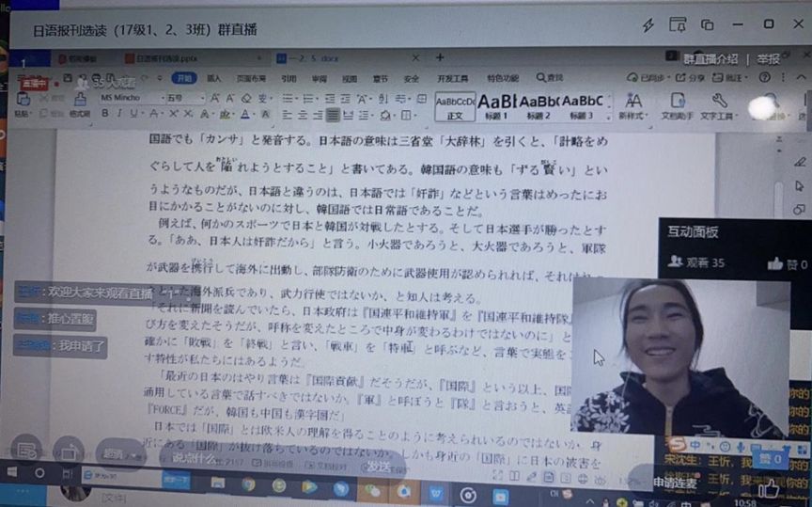Screen dimensions: 812x507
Task: Click the 发送 send button
Action: coord(379,466)
